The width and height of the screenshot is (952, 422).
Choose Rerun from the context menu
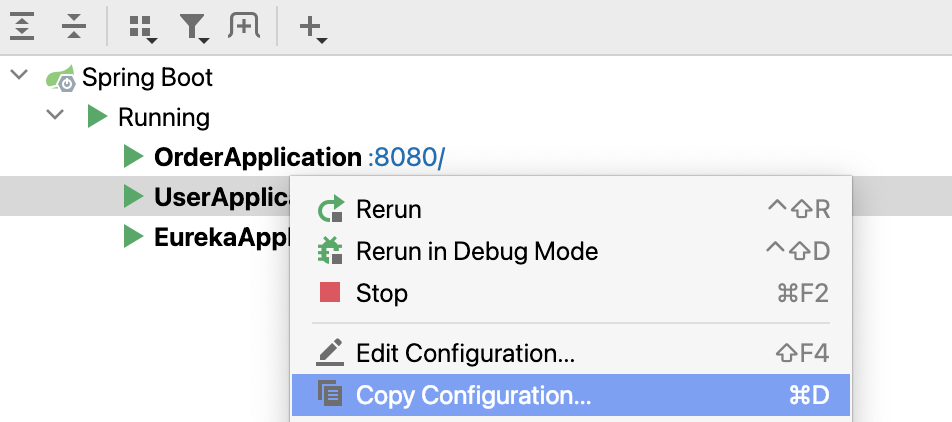tap(571, 209)
